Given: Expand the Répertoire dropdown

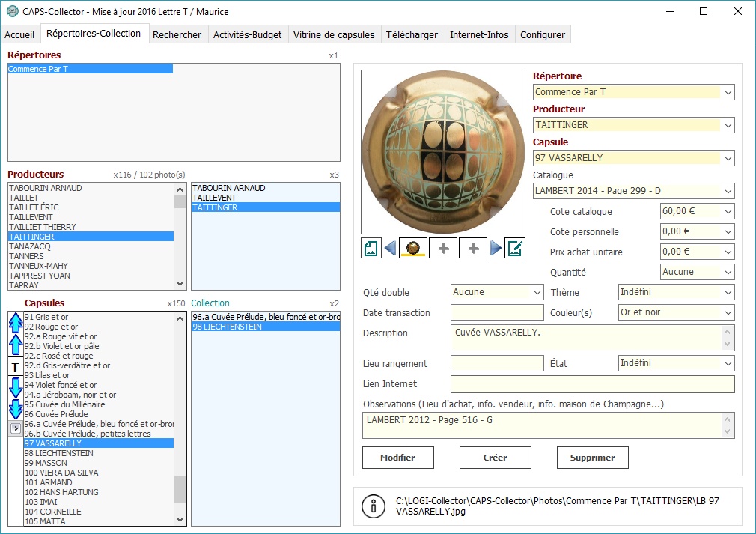Looking at the screenshot, I should [x=728, y=92].
